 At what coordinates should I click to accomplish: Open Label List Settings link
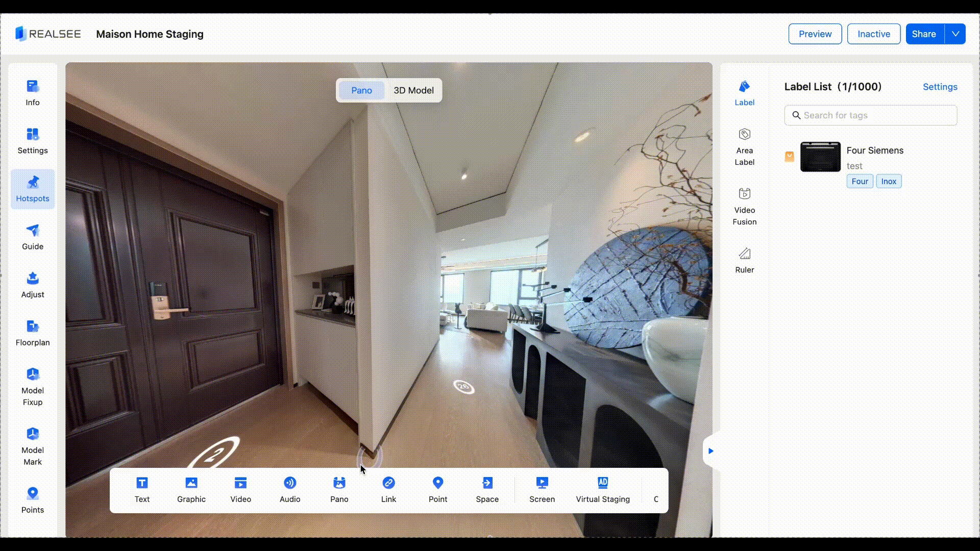click(x=940, y=87)
